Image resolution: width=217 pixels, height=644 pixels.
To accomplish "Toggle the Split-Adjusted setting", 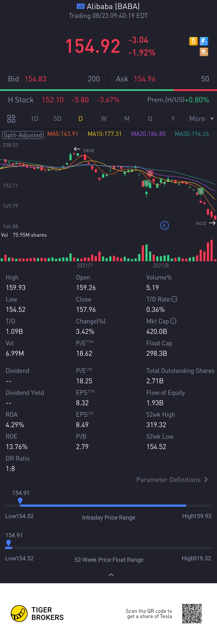I will click(x=23, y=135).
